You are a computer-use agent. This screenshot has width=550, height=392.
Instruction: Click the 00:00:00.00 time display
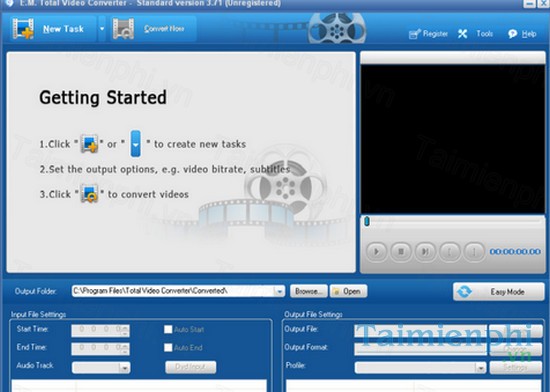(515, 251)
